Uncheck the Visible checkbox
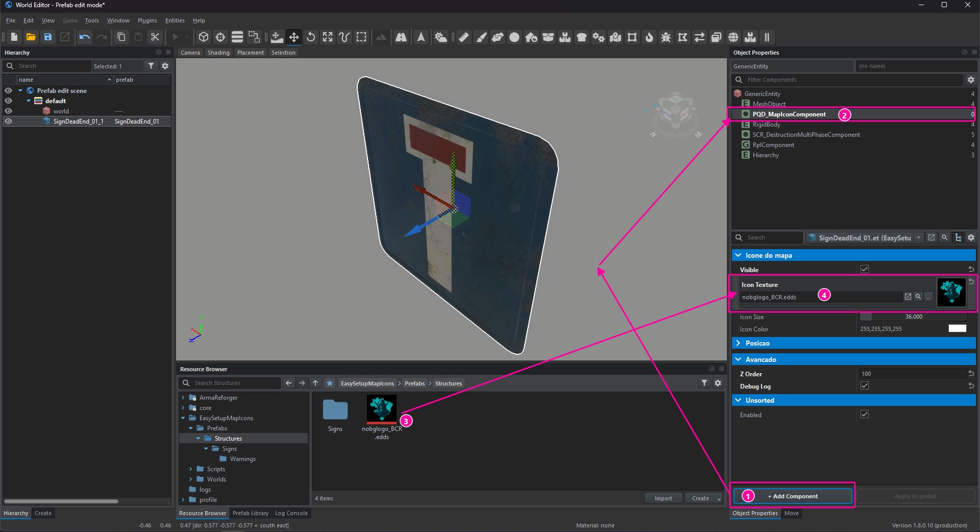The image size is (980, 532). (865, 269)
